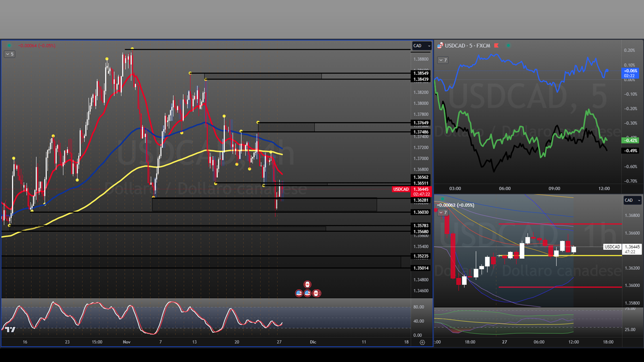Click 1.38549 price level label
The height and width of the screenshot is (362, 644).
[421, 73]
